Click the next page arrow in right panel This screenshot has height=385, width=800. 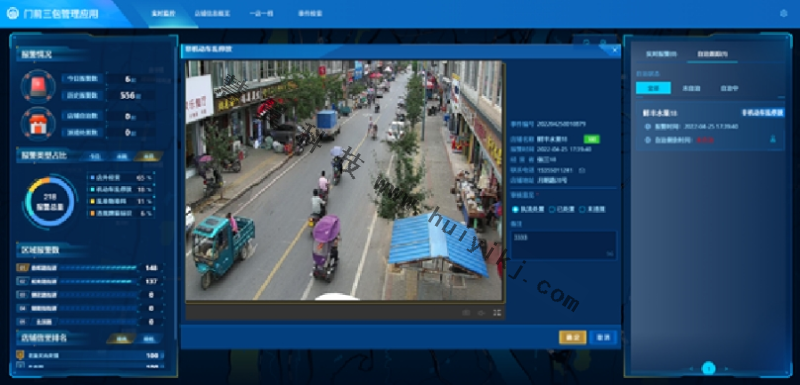(x=727, y=368)
